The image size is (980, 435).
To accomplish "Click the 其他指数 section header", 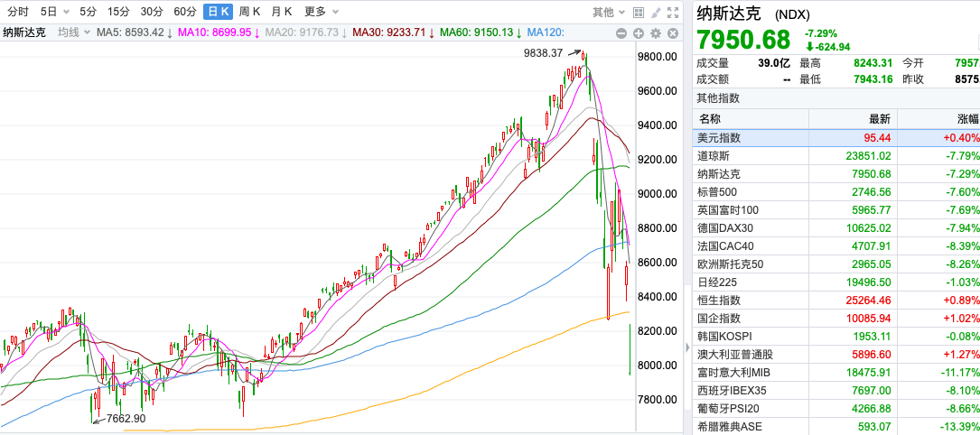I will pyautogui.click(x=718, y=98).
